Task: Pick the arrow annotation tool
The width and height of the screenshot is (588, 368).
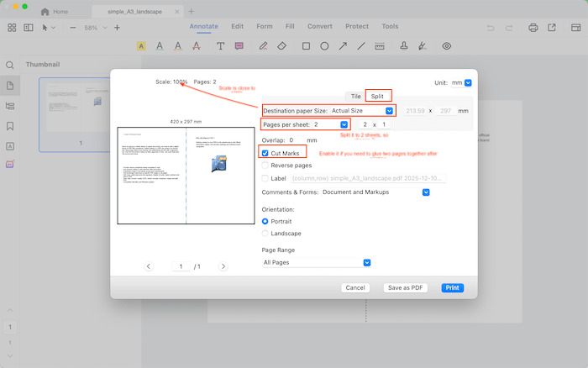Action: pos(343,46)
